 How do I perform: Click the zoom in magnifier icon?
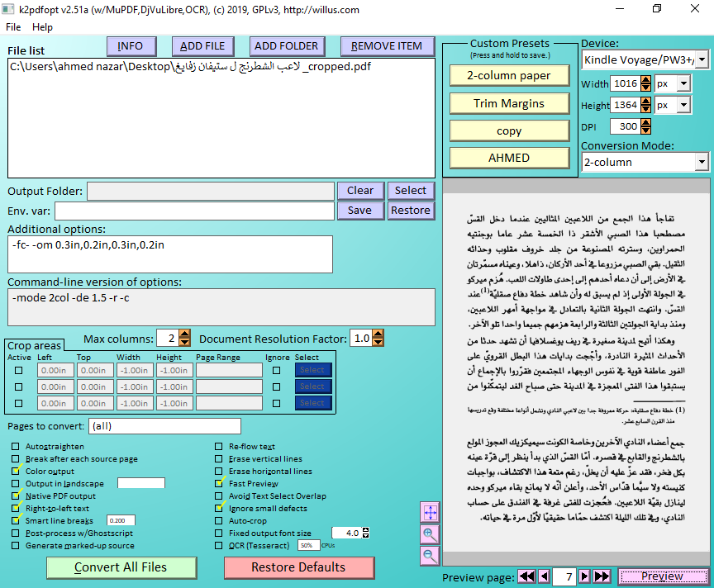pyautogui.click(x=430, y=534)
